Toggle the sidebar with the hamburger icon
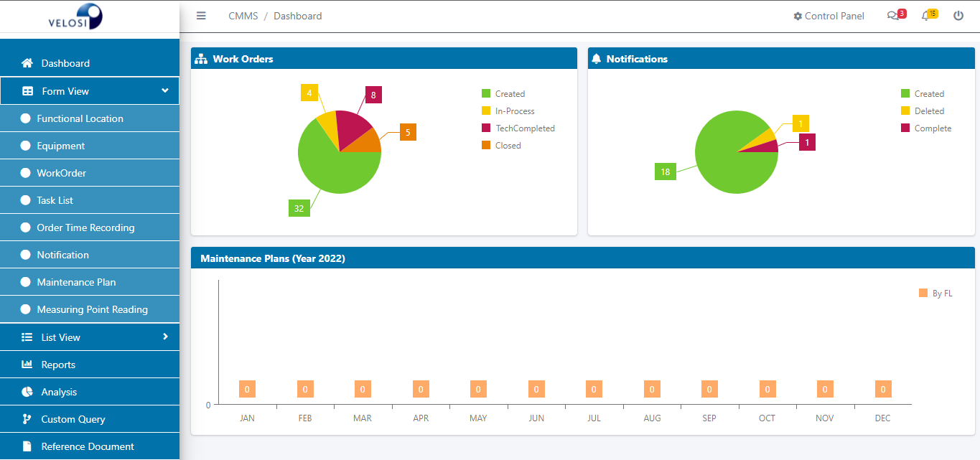 click(201, 15)
